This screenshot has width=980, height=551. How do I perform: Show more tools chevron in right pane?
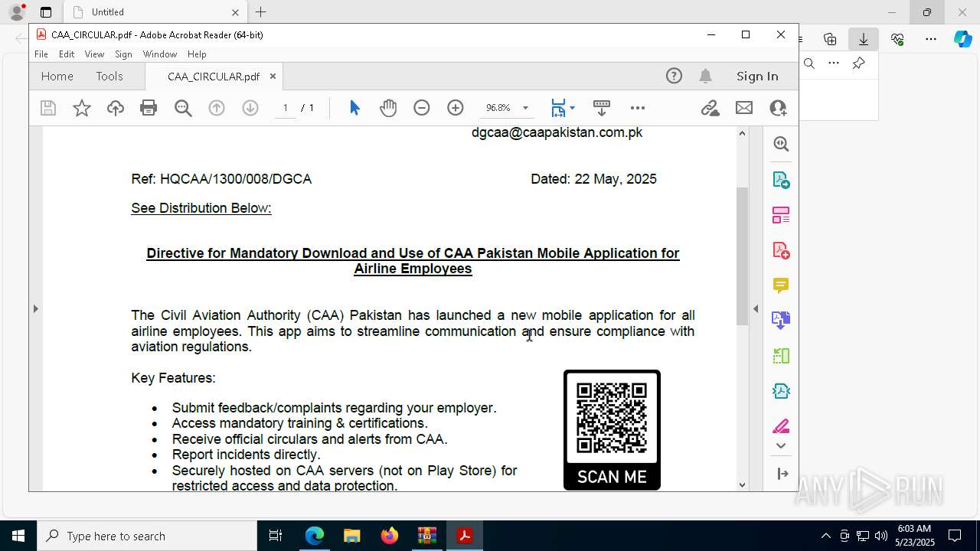[x=781, y=445]
